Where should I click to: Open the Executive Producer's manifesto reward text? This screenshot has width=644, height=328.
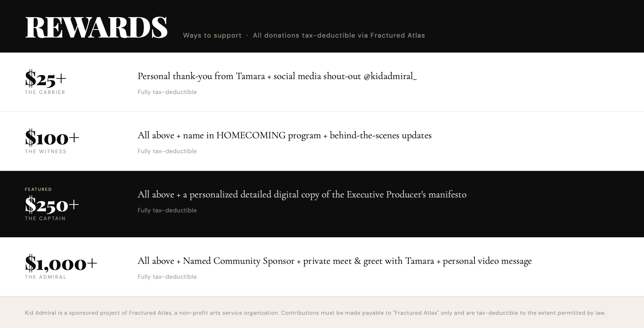pyautogui.click(x=302, y=194)
